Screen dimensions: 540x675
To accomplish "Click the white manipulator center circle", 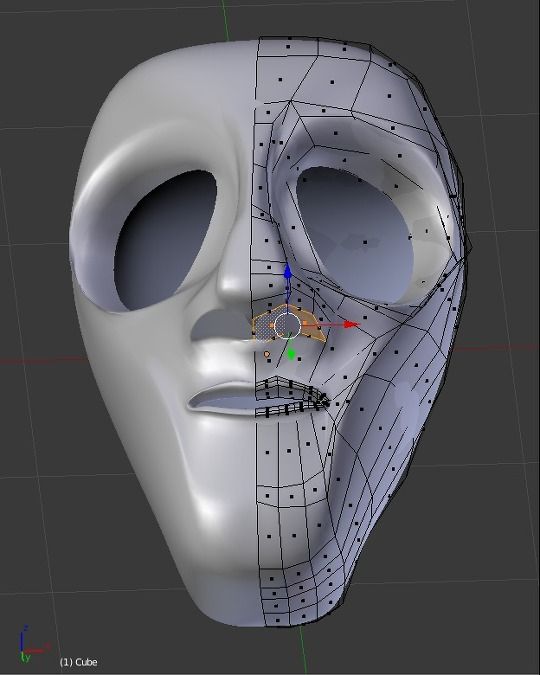I will tap(288, 326).
